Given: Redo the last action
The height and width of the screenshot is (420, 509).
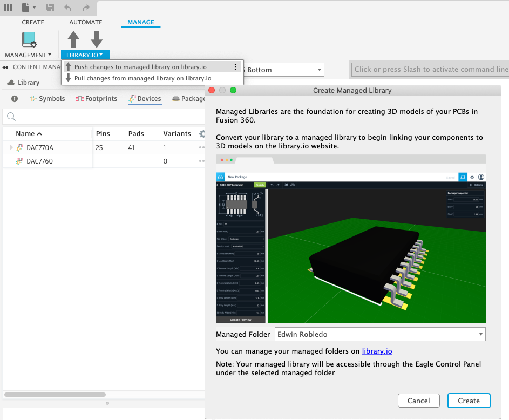Looking at the screenshot, I should pyautogui.click(x=86, y=8).
